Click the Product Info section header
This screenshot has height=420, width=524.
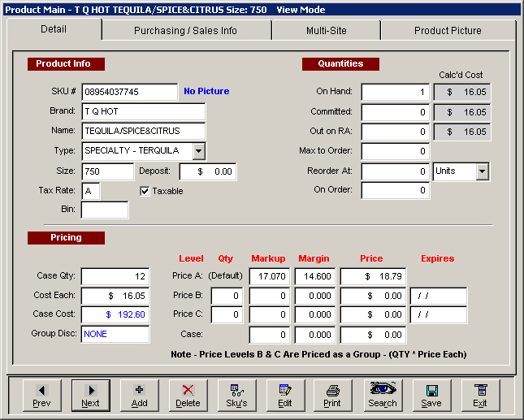click(x=66, y=64)
